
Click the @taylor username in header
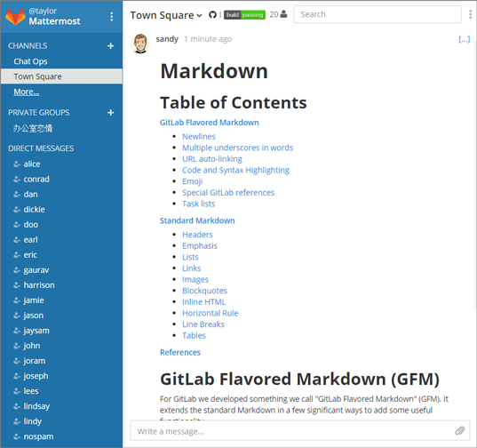pos(43,12)
